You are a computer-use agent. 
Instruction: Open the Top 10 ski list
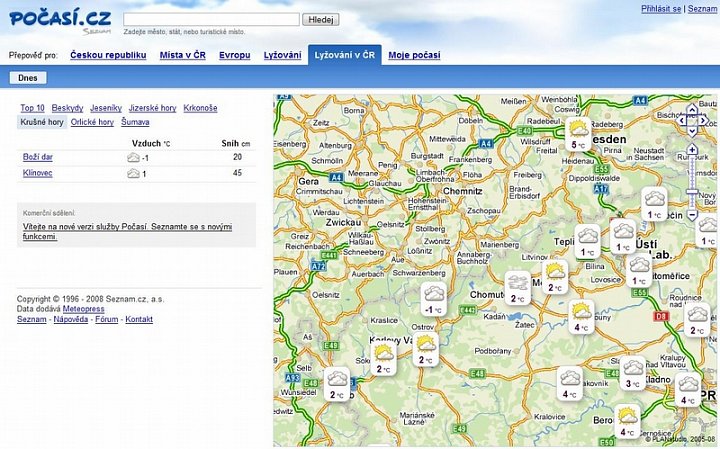[33, 108]
